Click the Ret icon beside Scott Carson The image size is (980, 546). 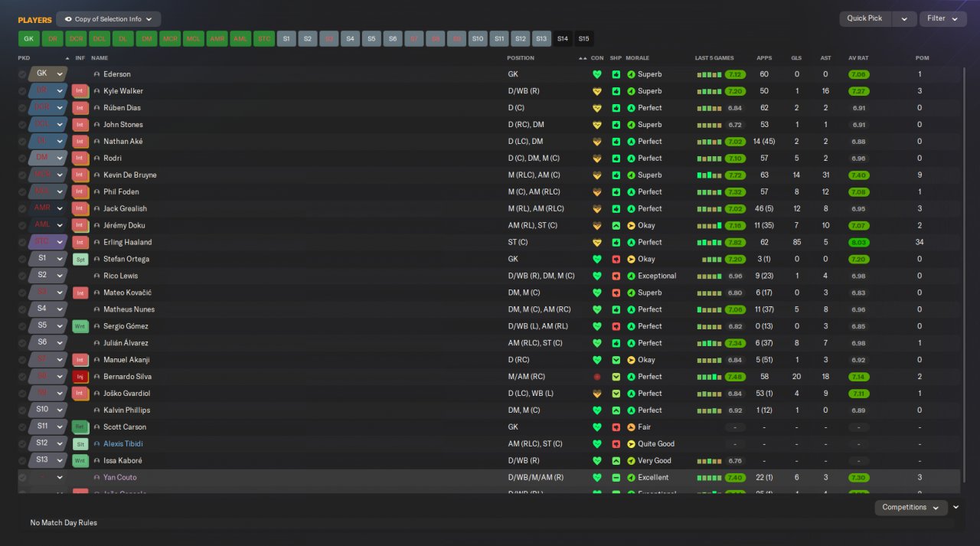[x=80, y=427]
